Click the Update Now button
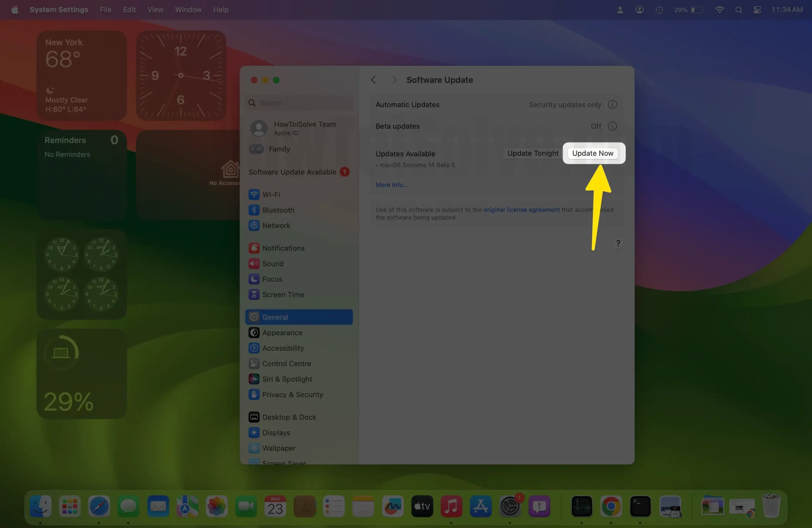The width and height of the screenshot is (812, 528). tap(593, 153)
